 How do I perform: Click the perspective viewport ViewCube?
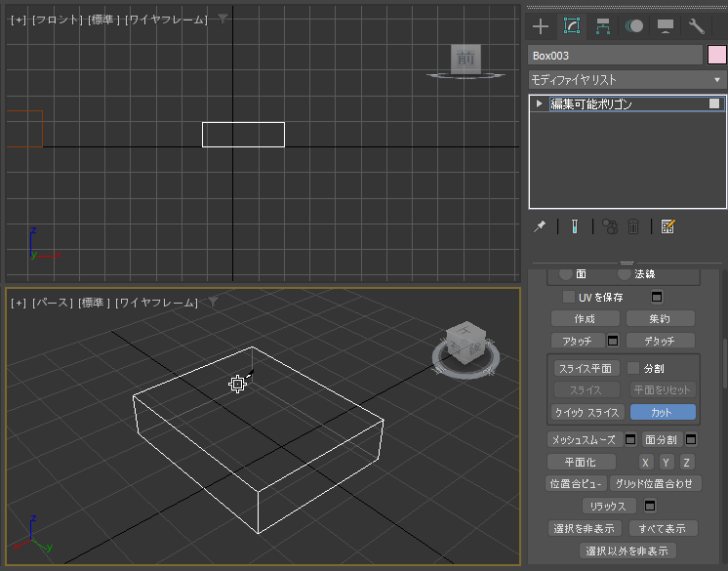tap(465, 343)
